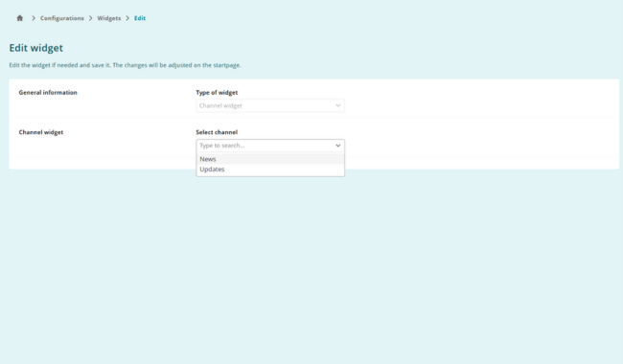Viewport: 623px width, 364px height.
Task: Click the General information section label
Action: coord(48,93)
